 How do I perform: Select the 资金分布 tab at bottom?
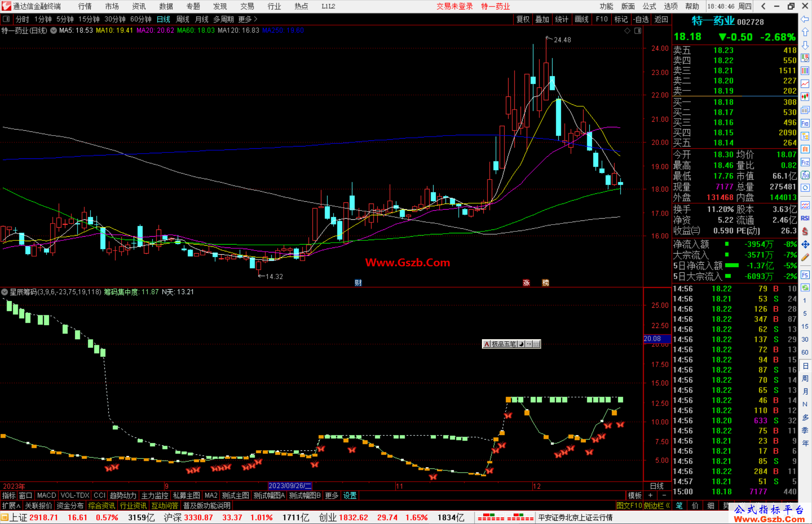pos(70,506)
